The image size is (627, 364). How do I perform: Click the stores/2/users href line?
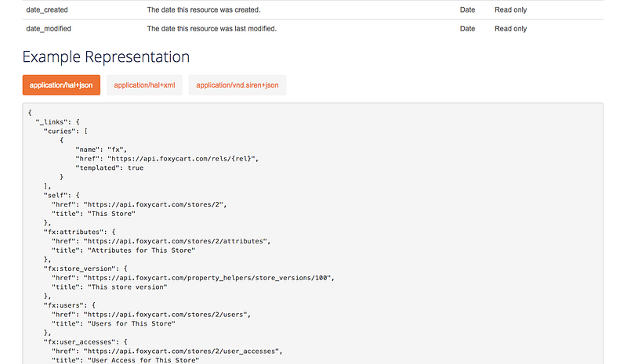[151, 315]
